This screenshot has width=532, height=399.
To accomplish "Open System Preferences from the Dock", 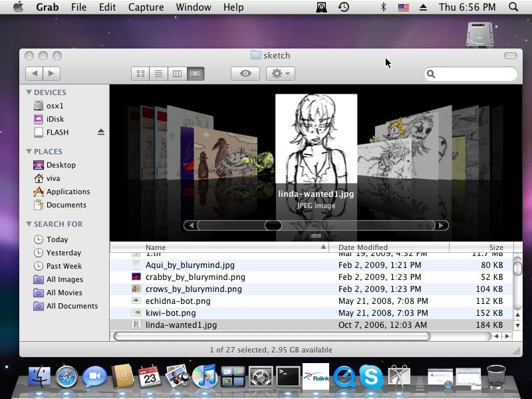I will click(x=260, y=376).
